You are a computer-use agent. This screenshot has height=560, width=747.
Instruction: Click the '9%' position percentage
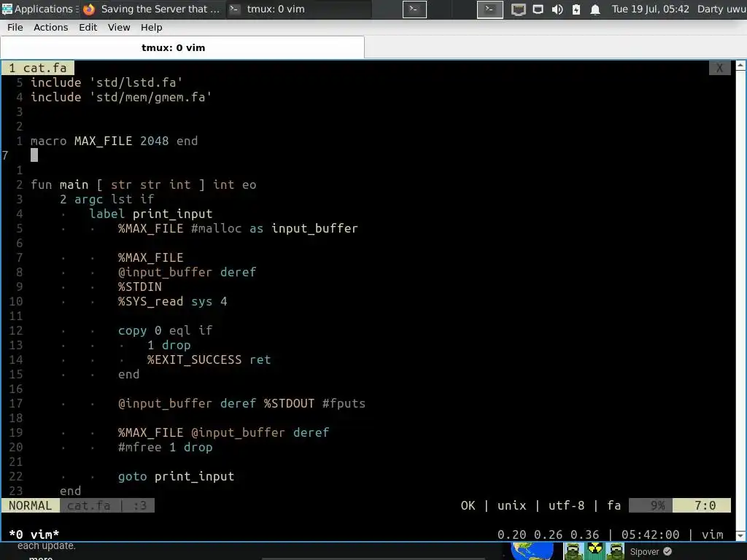(x=657, y=506)
